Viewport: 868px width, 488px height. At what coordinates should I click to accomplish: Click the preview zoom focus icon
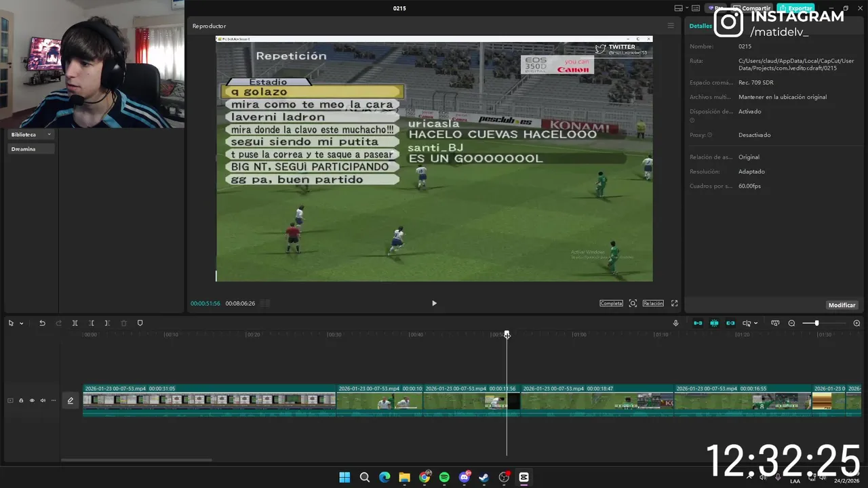pyautogui.click(x=633, y=303)
